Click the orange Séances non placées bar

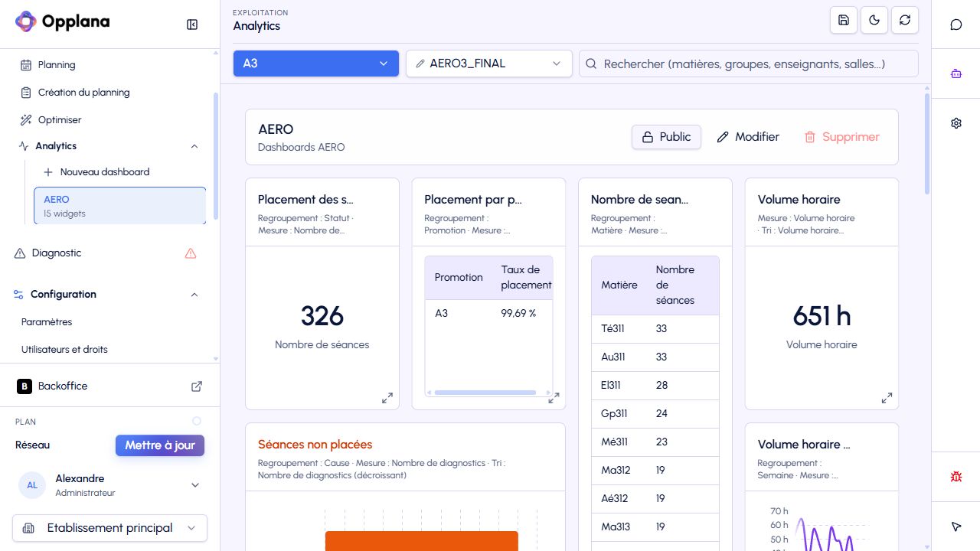(x=422, y=541)
